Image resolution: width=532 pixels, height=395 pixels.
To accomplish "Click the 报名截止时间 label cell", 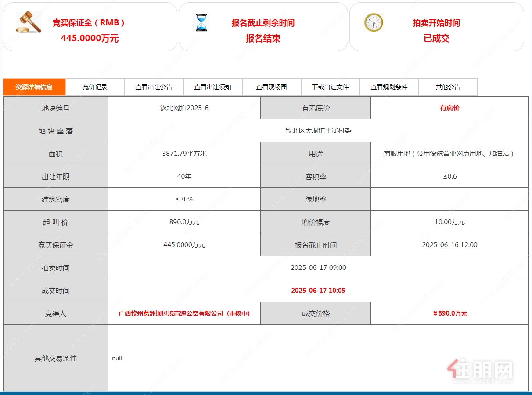I will [x=316, y=245].
